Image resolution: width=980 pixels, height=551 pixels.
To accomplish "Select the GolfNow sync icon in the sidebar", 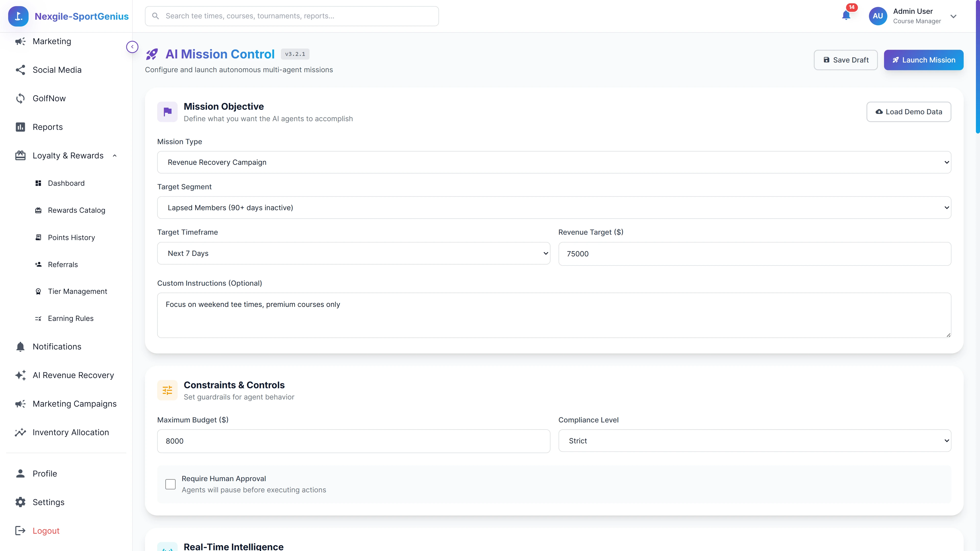I will (20, 98).
